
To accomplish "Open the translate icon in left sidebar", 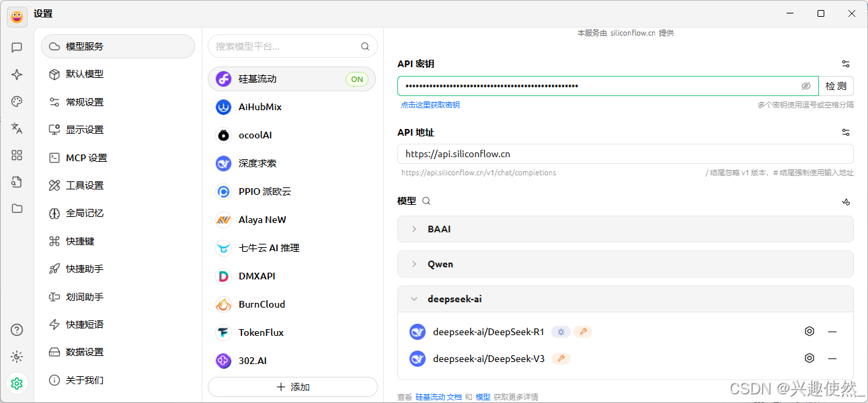I will [17, 128].
